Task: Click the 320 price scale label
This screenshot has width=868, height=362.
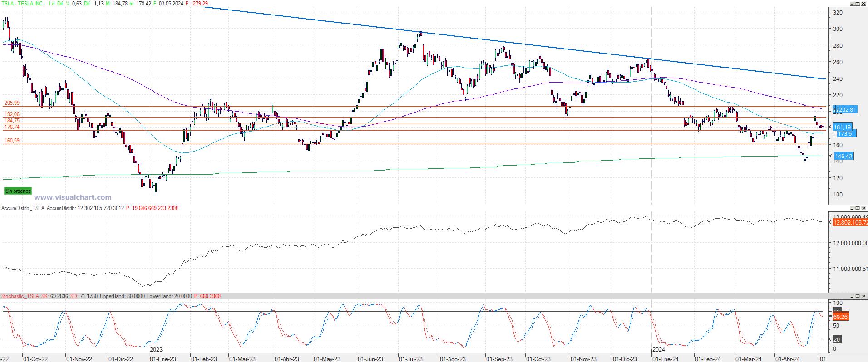Action: pyautogui.click(x=838, y=13)
